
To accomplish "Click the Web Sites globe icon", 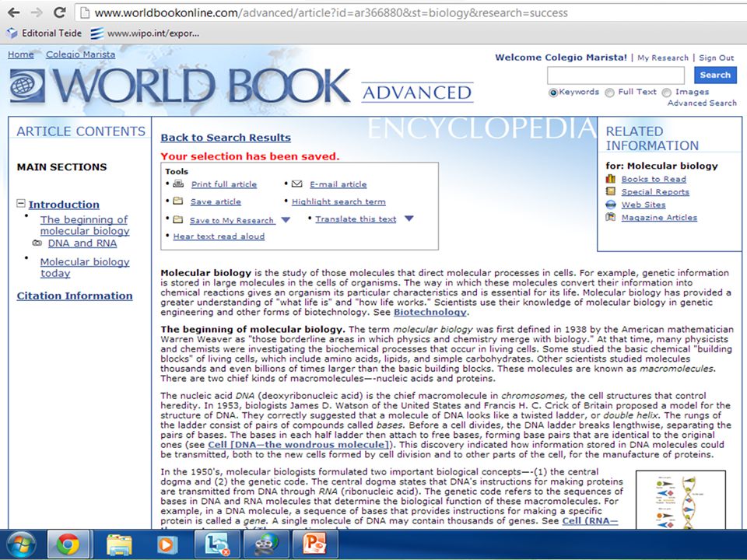I will 611,205.
